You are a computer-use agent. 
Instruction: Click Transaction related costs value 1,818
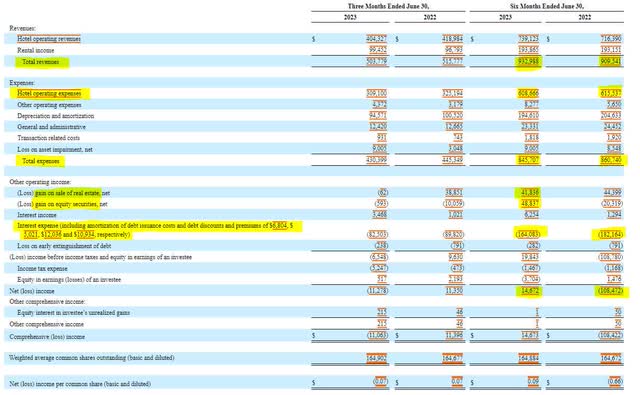click(531, 138)
